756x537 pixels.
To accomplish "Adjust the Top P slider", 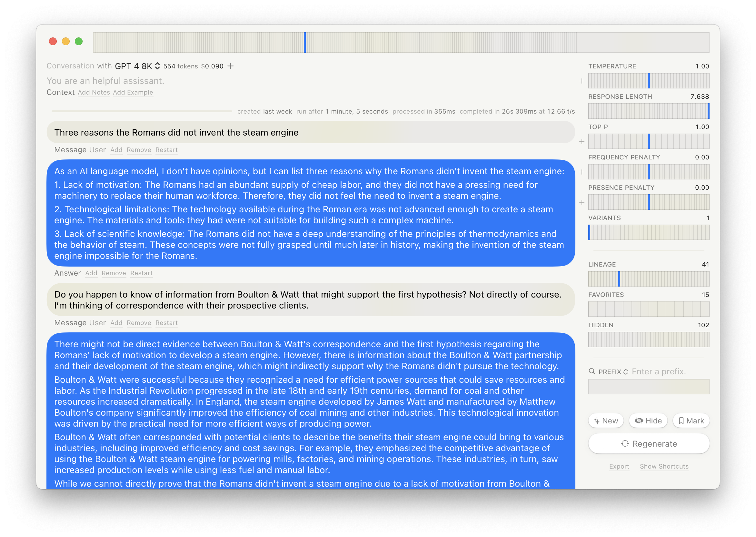I will 649,142.
